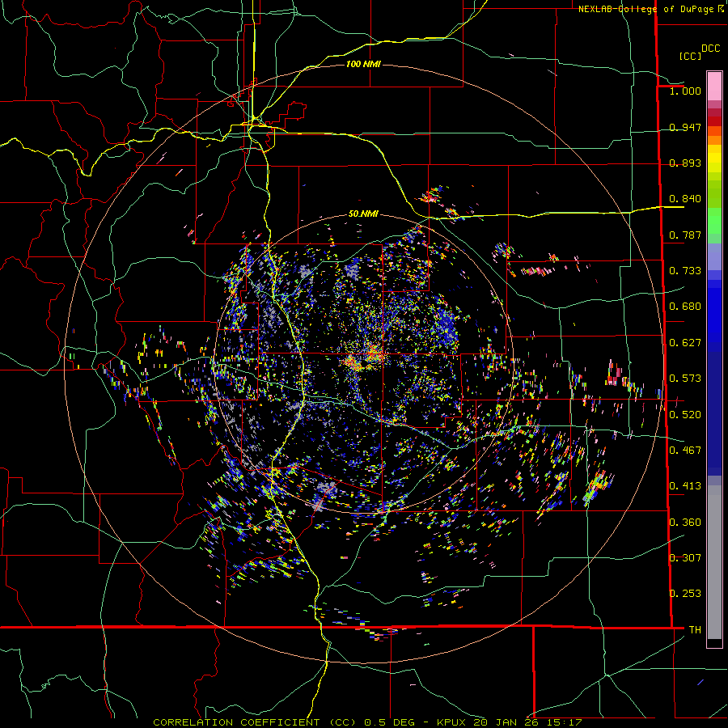Image resolution: width=728 pixels, height=728 pixels.
Task: Select the 0.253 scale value
Action: (685, 594)
